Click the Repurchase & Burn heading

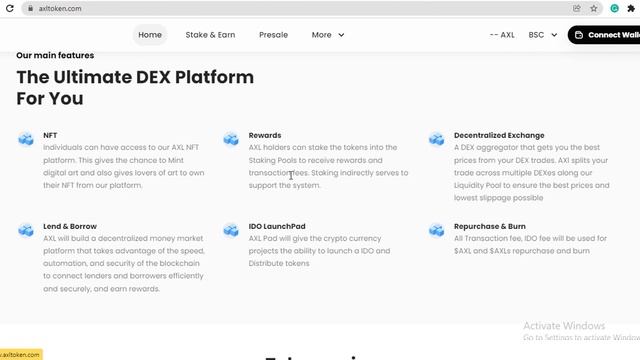pos(490,226)
